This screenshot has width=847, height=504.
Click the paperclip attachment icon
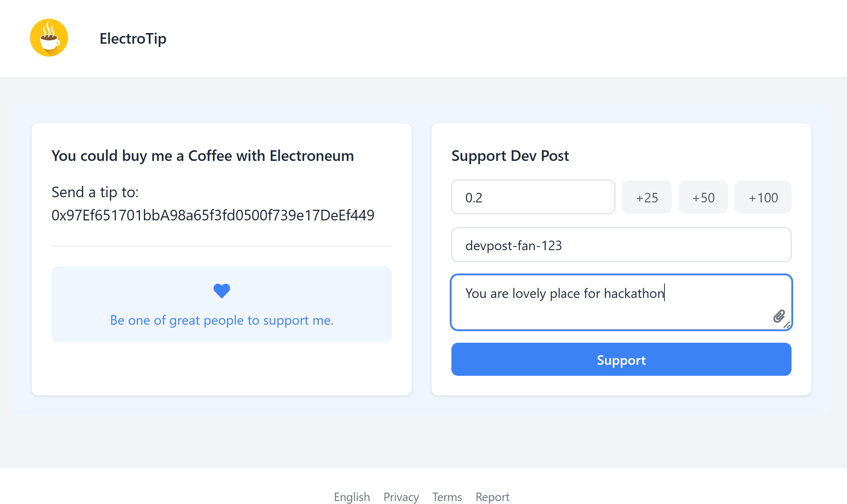(778, 316)
